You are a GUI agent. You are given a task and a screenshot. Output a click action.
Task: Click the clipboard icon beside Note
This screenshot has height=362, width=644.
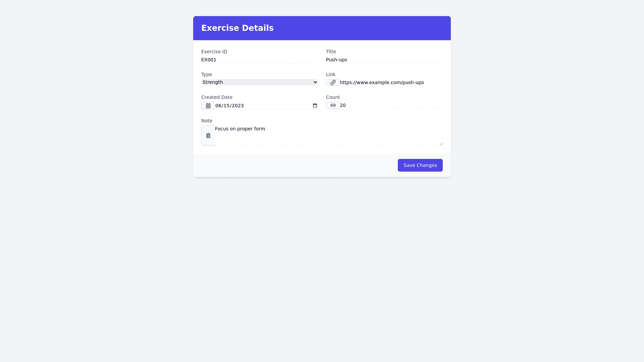pos(208,135)
